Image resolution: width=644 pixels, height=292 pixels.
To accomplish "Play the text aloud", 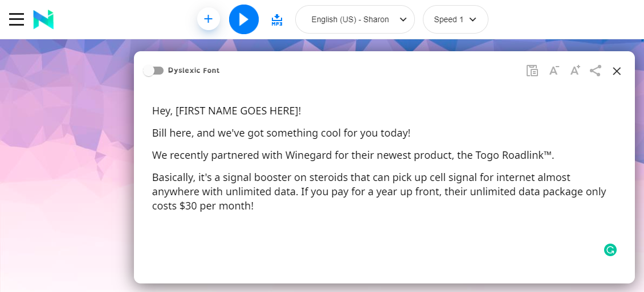I will tap(243, 19).
